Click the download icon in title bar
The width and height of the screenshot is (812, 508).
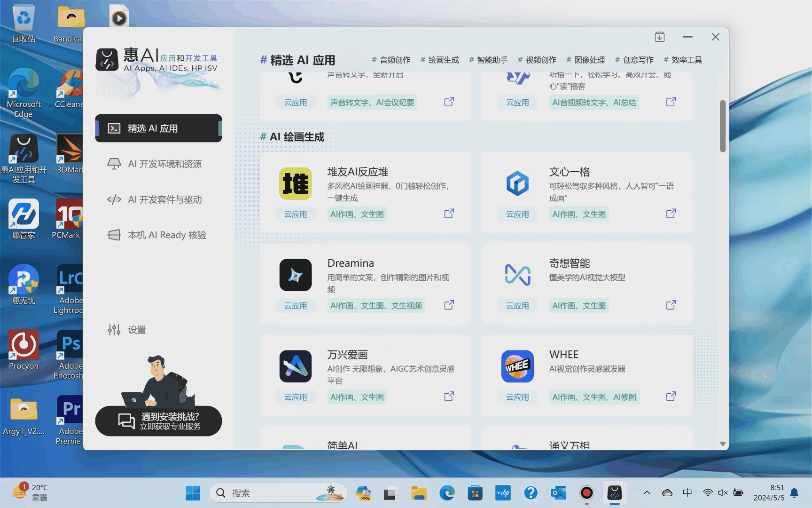[660, 37]
